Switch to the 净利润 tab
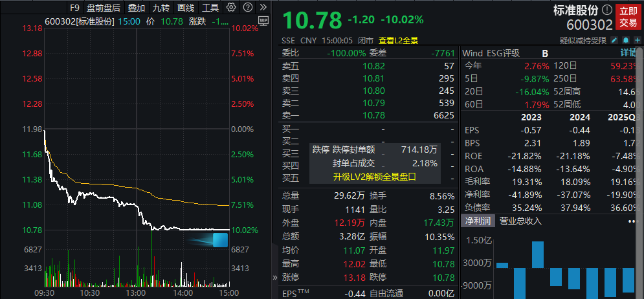Image resolution: width=644 pixels, height=299 pixels. [x=478, y=221]
